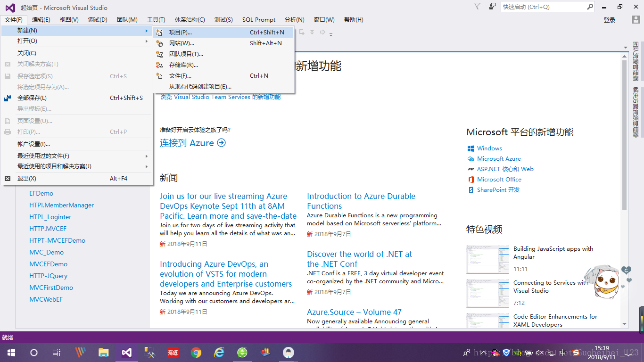This screenshot has width=644, height=362.
Task: Open 调试(D) menu
Action: point(98,20)
